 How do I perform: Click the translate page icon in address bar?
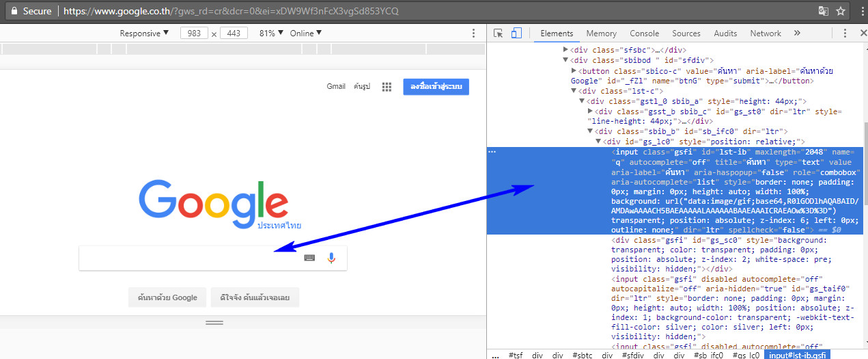tap(824, 11)
